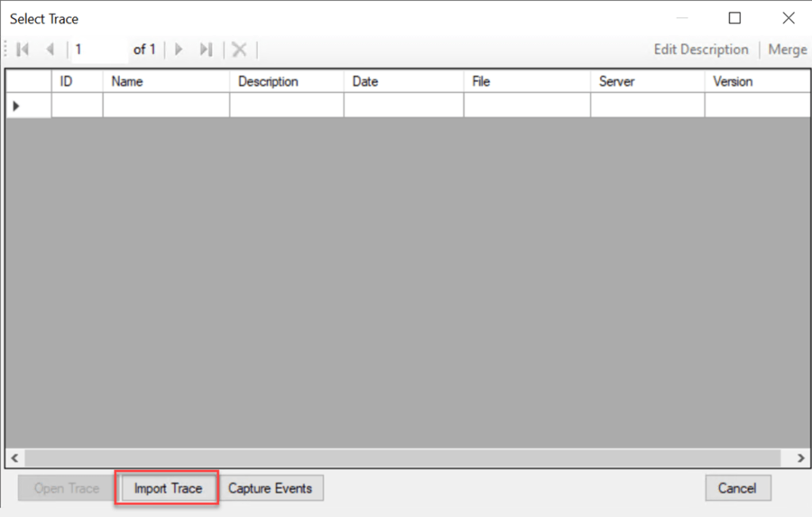Sort by the Date column header
Viewport: 812px width, 517px height.
(403, 82)
